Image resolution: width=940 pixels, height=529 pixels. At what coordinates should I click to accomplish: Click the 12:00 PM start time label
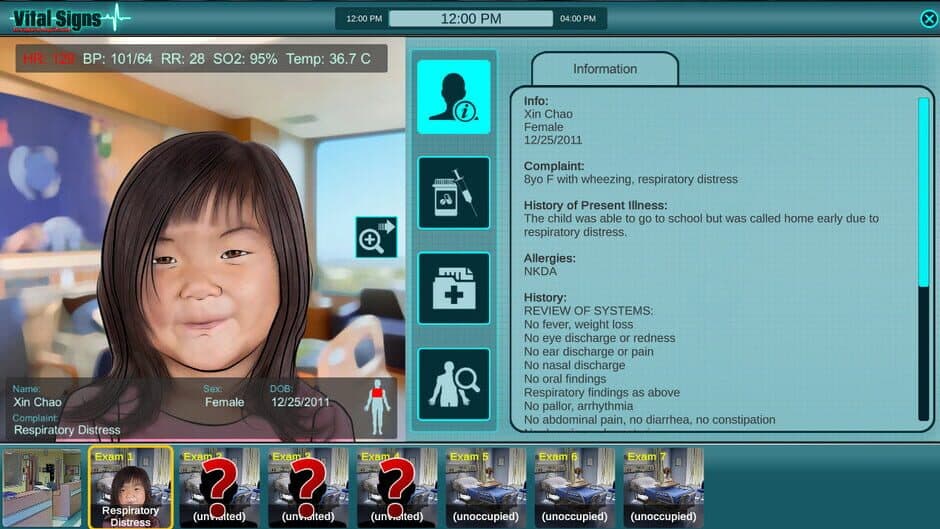click(x=364, y=19)
